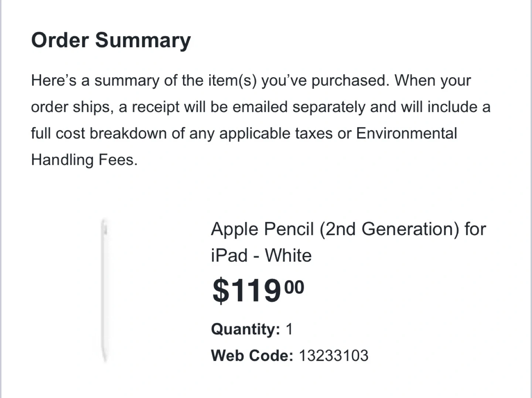Viewport: 532px width, 398px height.
Task: Click the 'Quantity:' label
Action: (245, 329)
